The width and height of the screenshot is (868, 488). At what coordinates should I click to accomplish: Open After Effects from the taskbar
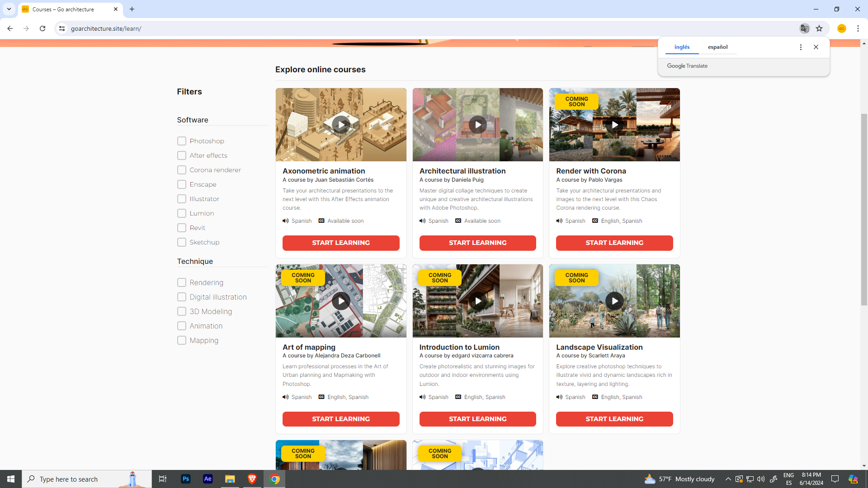[x=208, y=479]
